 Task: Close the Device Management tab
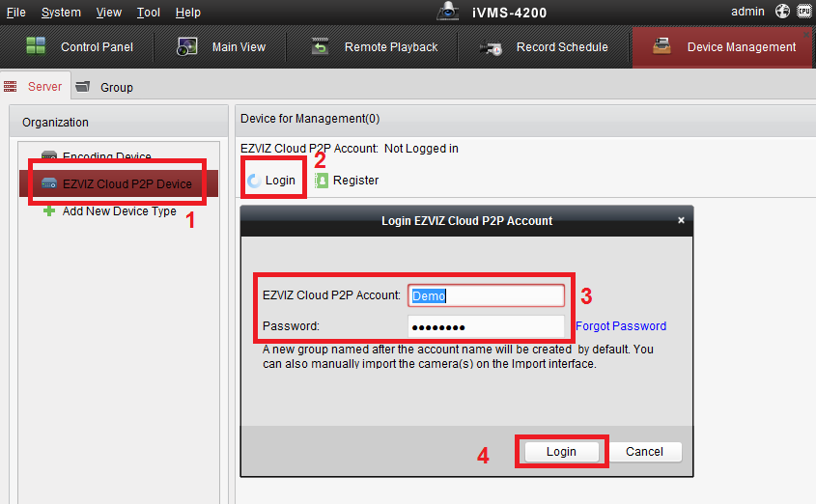pos(807,34)
